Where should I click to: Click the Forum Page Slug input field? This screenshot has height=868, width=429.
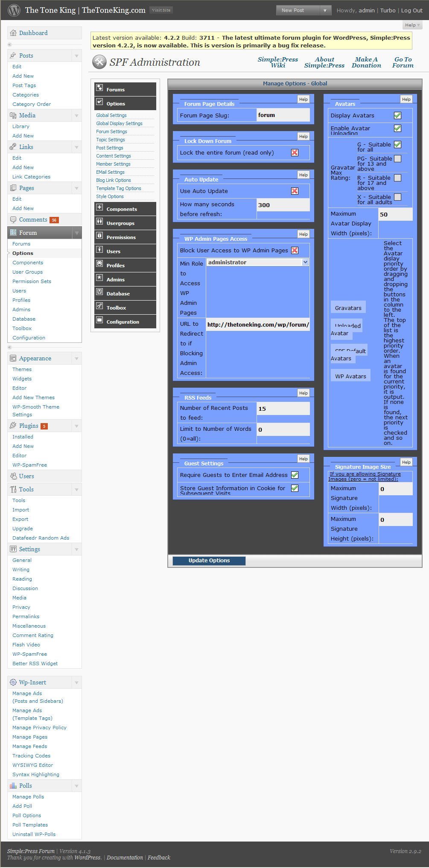[x=283, y=115]
